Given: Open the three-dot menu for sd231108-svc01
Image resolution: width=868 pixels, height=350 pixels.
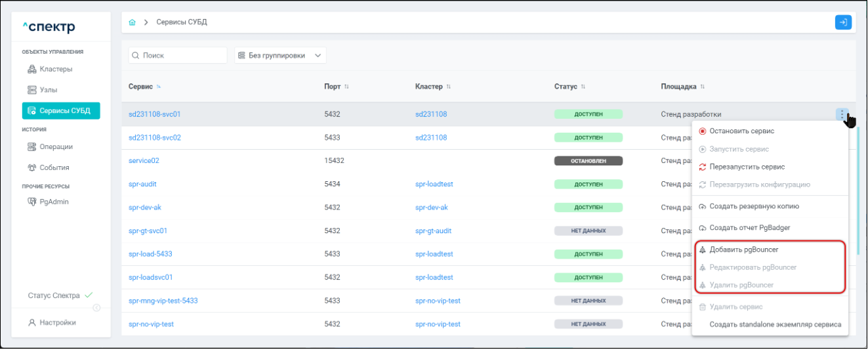Looking at the screenshot, I should (842, 114).
